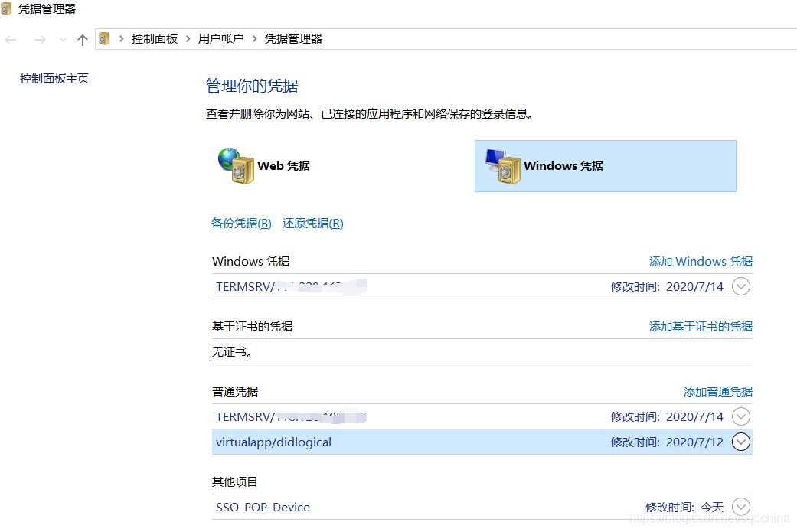
Task: Open the 用户帐户 breadcrumb
Action: [x=220, y=38]
